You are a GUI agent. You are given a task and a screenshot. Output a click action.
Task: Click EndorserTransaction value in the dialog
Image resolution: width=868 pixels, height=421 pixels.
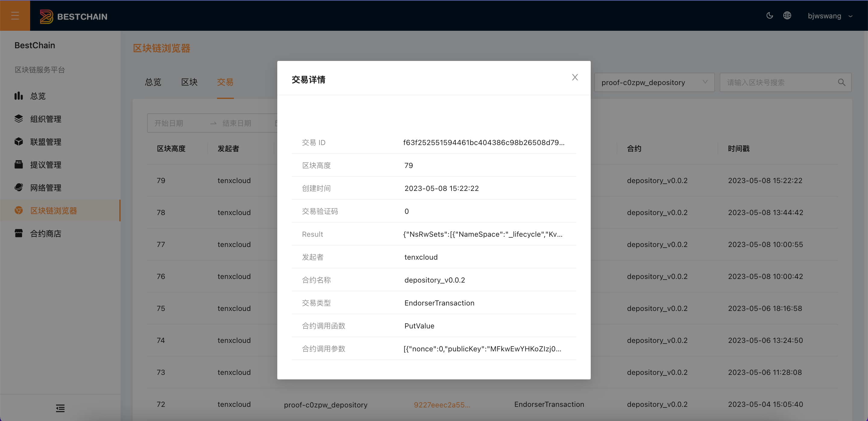(x=439, y=303)
